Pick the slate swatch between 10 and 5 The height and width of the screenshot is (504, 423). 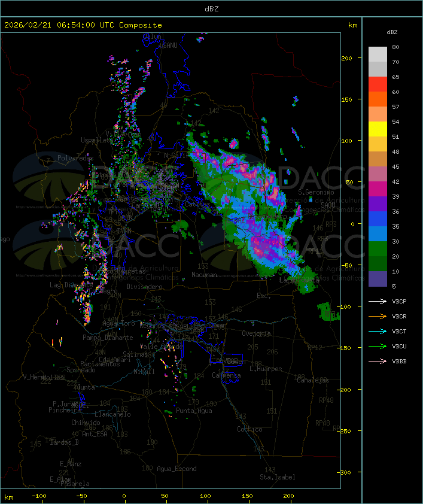click(378, 279)
